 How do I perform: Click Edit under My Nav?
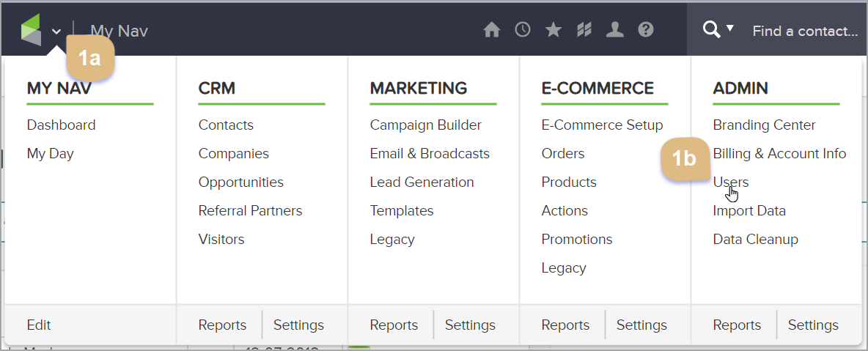point(39,325)
